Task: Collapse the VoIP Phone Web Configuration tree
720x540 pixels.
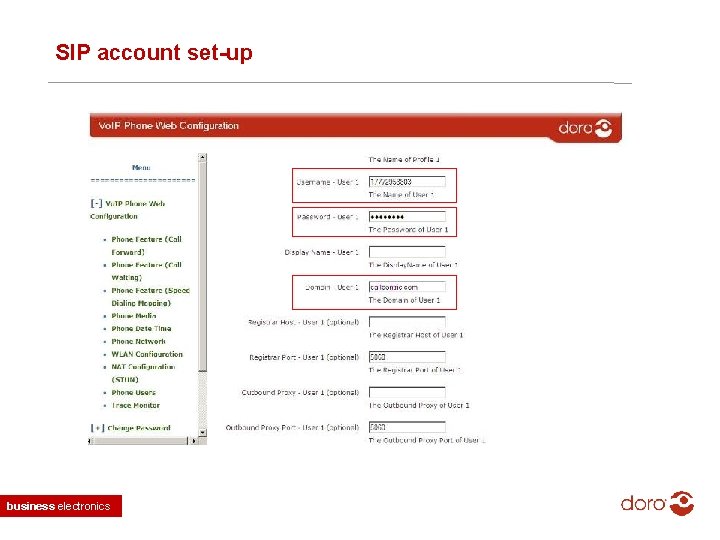Action: point(96,203)
